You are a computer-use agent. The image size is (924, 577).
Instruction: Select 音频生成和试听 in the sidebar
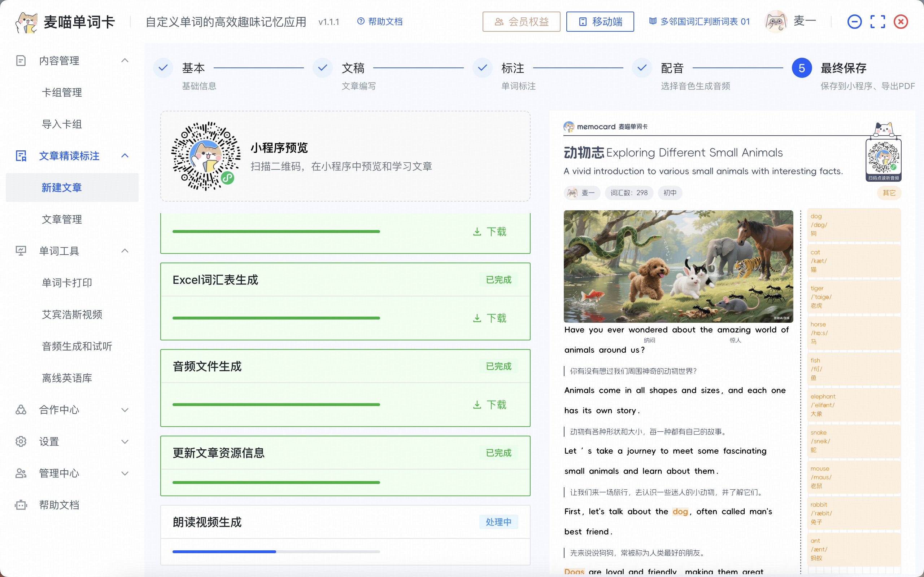coord(77,346)
